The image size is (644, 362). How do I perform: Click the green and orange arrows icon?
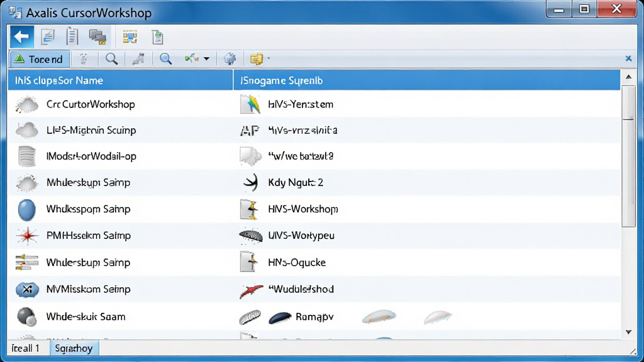[x=192, y=58]
